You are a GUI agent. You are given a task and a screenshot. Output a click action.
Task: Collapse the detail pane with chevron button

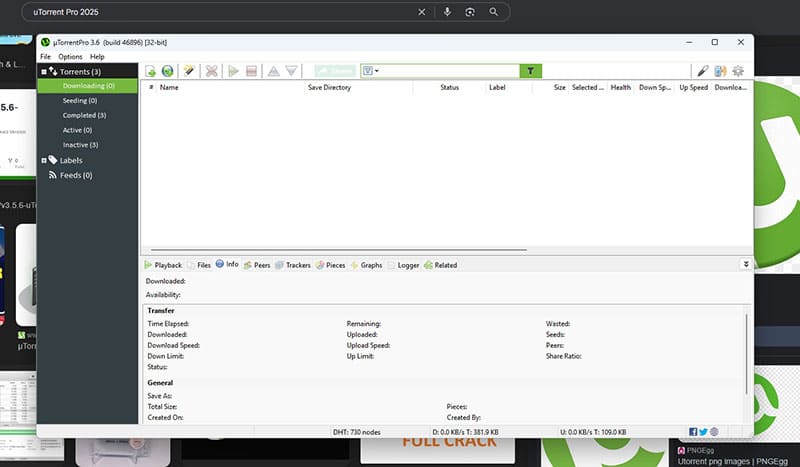tap(745, 264)
